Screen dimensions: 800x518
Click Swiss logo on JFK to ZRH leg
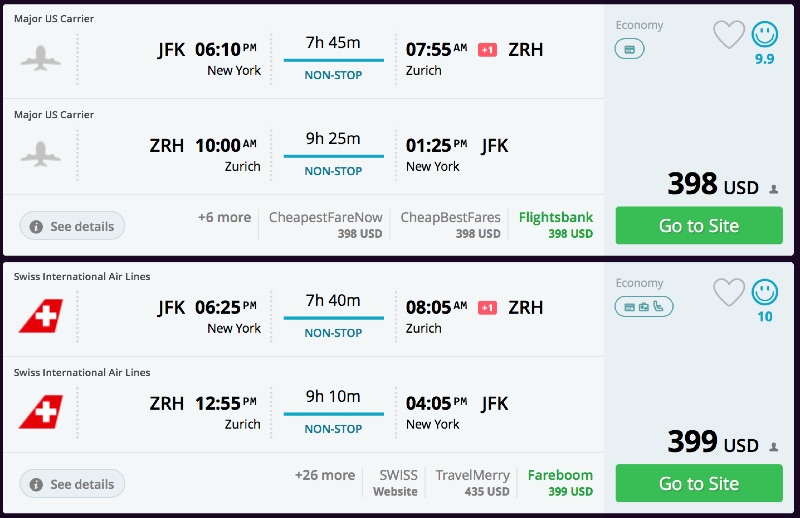click(x=40, y=316)
